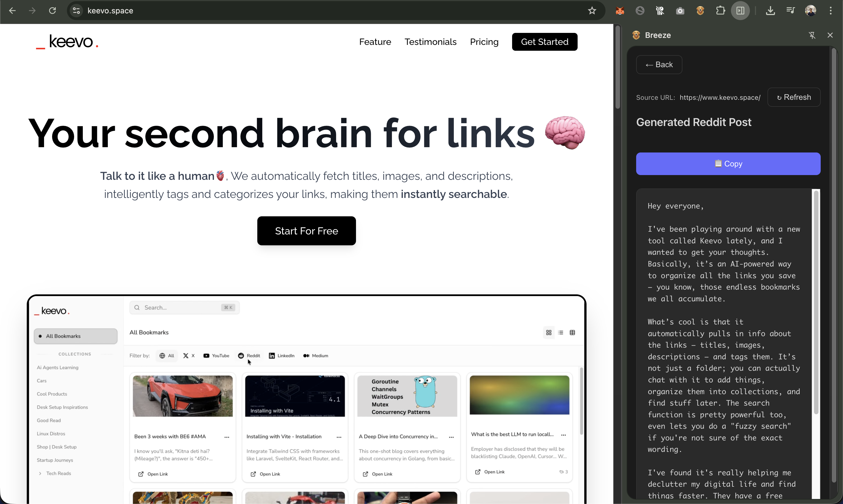The height and width of the screenshot is (504, 843).
Task: Click the generated post text scrollbar
Action: (x=816, y=302)
